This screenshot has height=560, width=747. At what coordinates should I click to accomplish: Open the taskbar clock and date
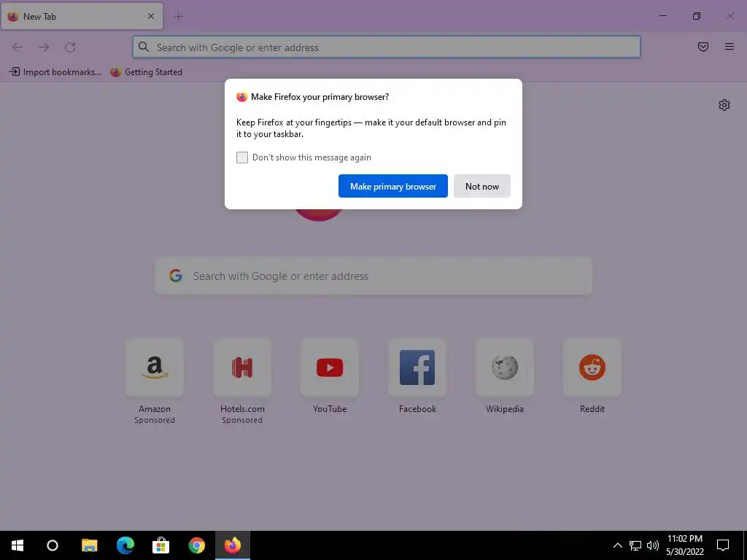coord(684,545)
